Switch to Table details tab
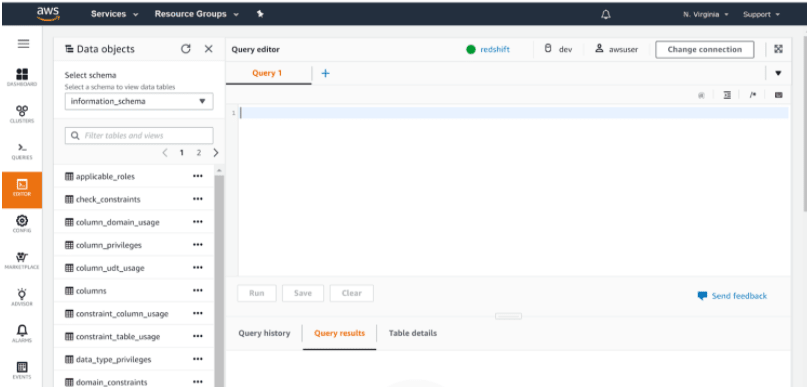The height and width of the screenshot is (387, 807). [x=413, y=333]
